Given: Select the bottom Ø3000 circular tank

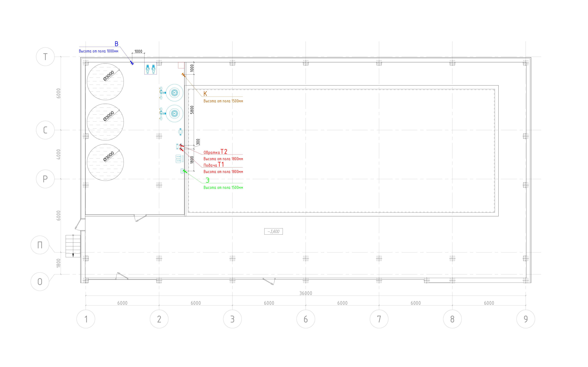Looking at the screenshot, I should pyautogui.click(x=105, y=162).
